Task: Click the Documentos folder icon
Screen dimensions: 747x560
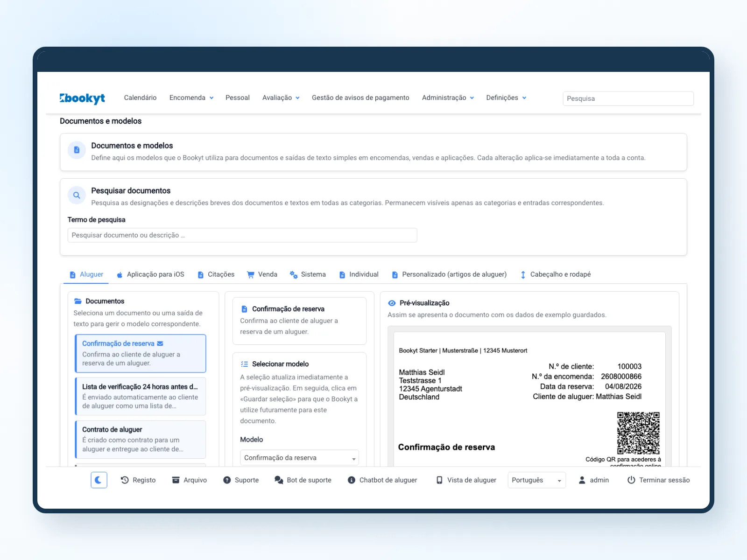Action: point(78,301)
